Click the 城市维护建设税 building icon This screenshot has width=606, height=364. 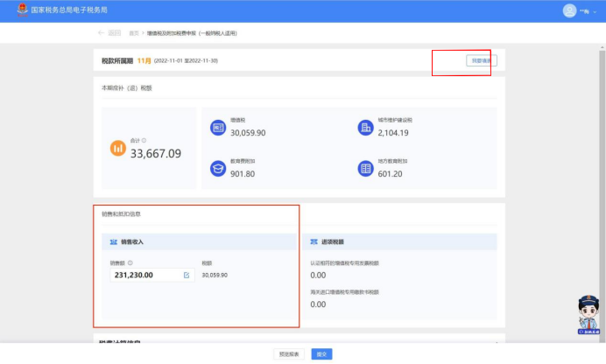coord(365,128)
